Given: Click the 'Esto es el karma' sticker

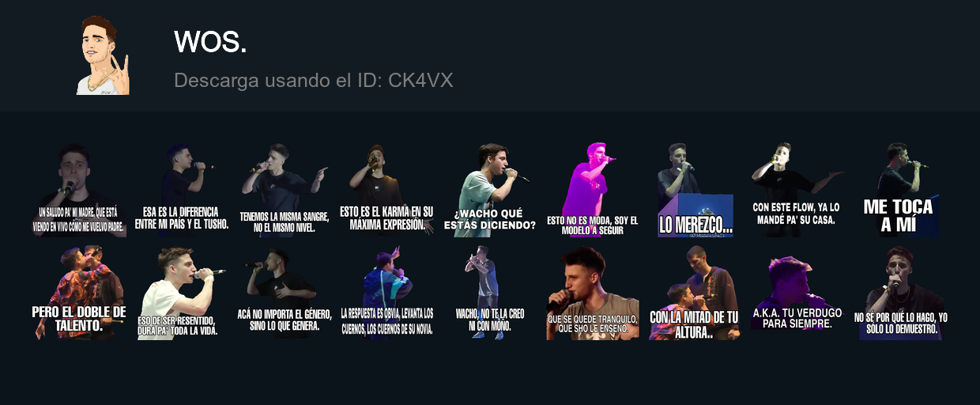Looking at the screenshot, I should tap(386, 190).
